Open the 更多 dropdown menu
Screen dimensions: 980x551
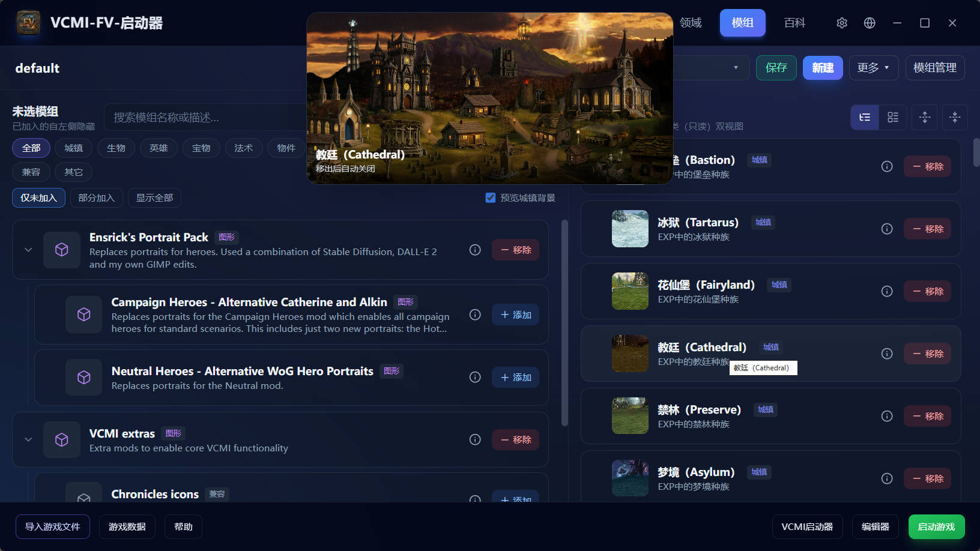(874, 68)
